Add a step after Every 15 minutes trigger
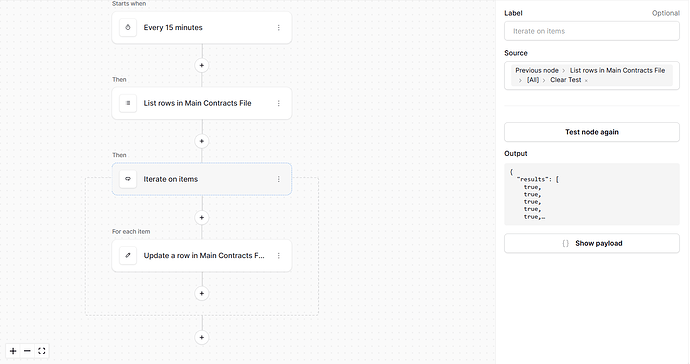690x364 pixels. (x=202, y=66)
